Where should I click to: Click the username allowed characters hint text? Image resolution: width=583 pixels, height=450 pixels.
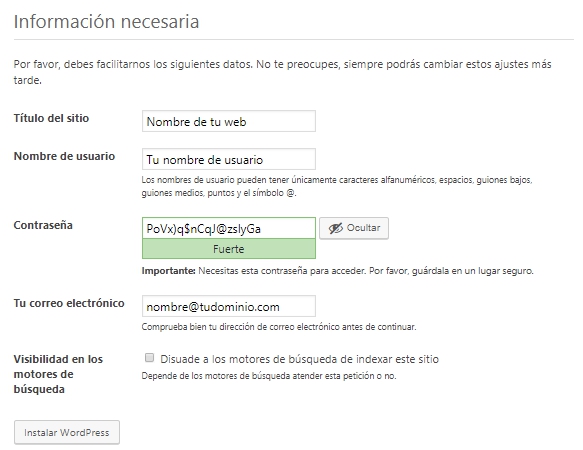tap(337, 186)
